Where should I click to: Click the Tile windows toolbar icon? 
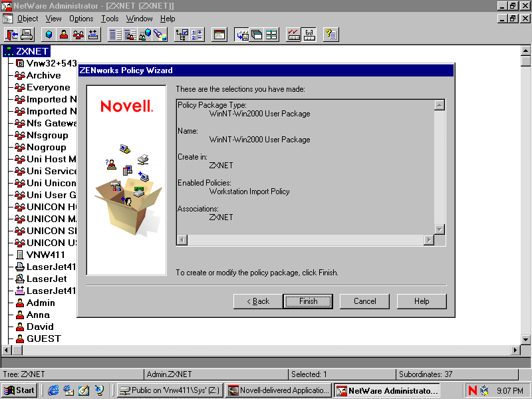point(271,35)
